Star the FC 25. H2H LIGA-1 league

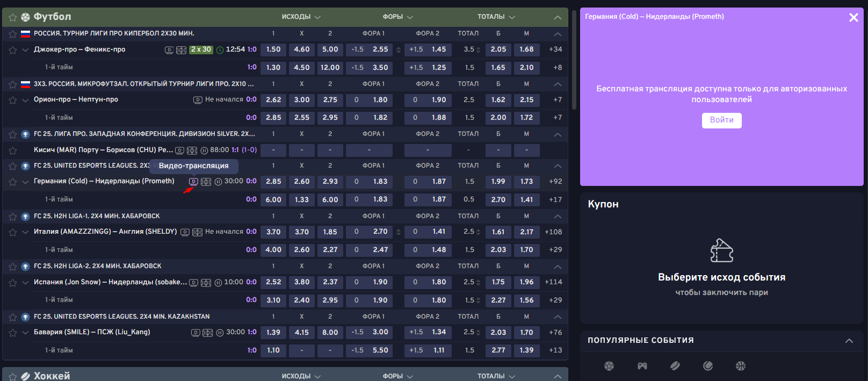click(x=13, y=217)
